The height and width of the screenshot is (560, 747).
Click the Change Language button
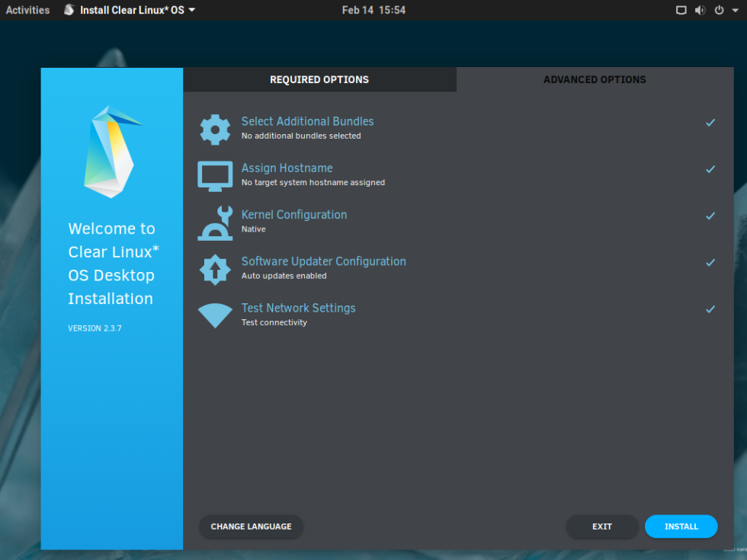[251, 526]
